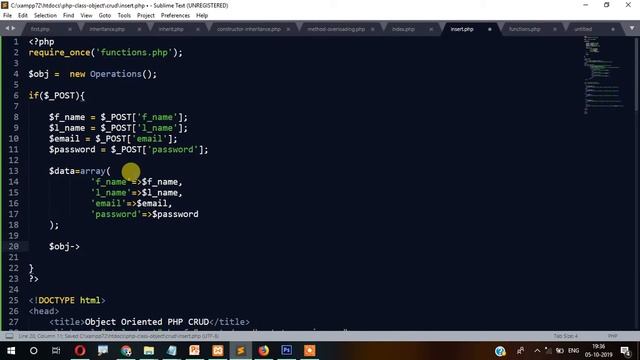The image size is (640, 360).
Task: Open the clock showing 05-10-2019
Action: (599, 351)
